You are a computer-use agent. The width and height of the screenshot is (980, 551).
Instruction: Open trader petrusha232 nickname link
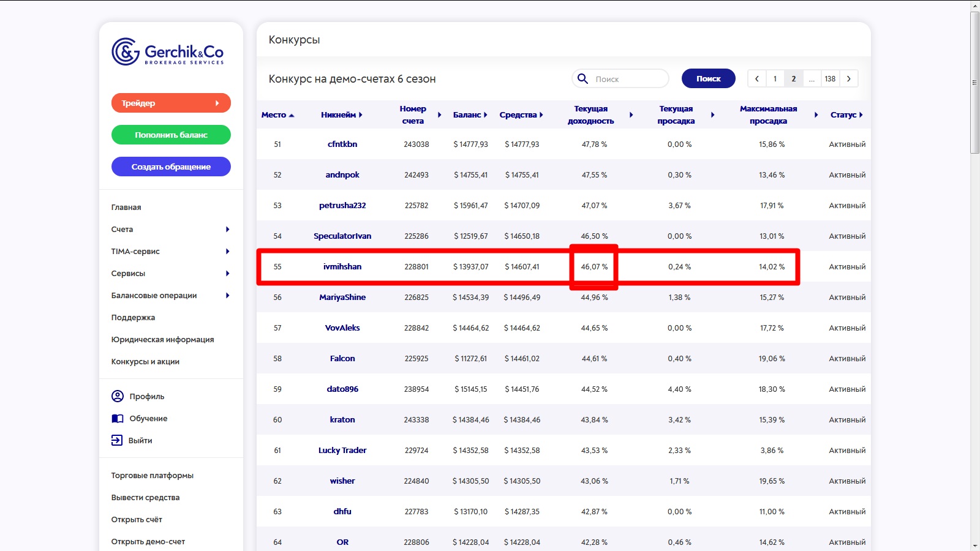coord(342,206)
